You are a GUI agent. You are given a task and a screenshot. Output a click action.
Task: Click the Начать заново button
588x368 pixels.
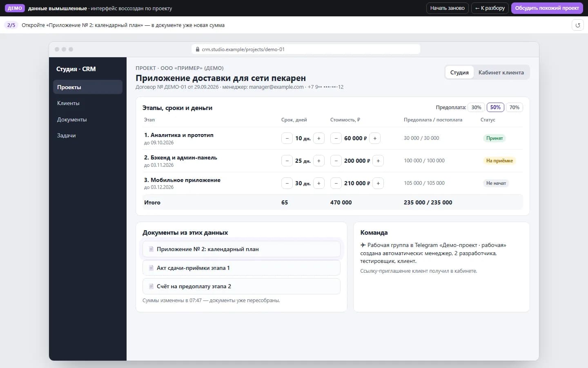tap(448, 8)
